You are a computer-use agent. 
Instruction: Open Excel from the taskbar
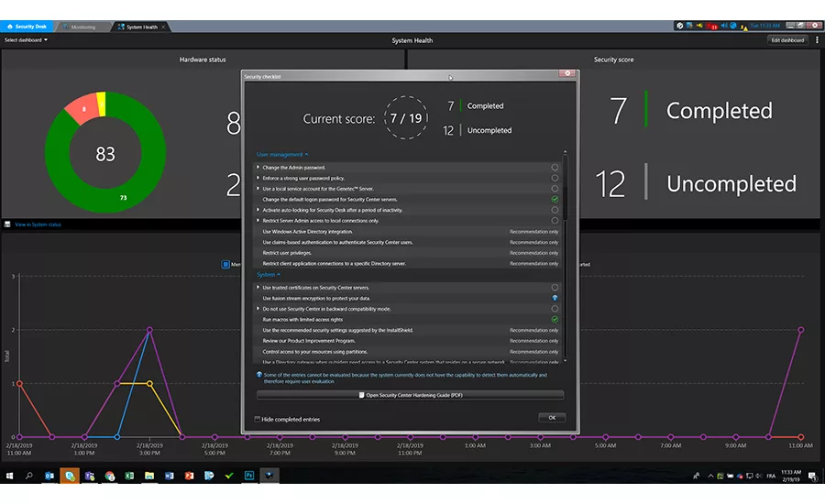(x=129, y=476)
